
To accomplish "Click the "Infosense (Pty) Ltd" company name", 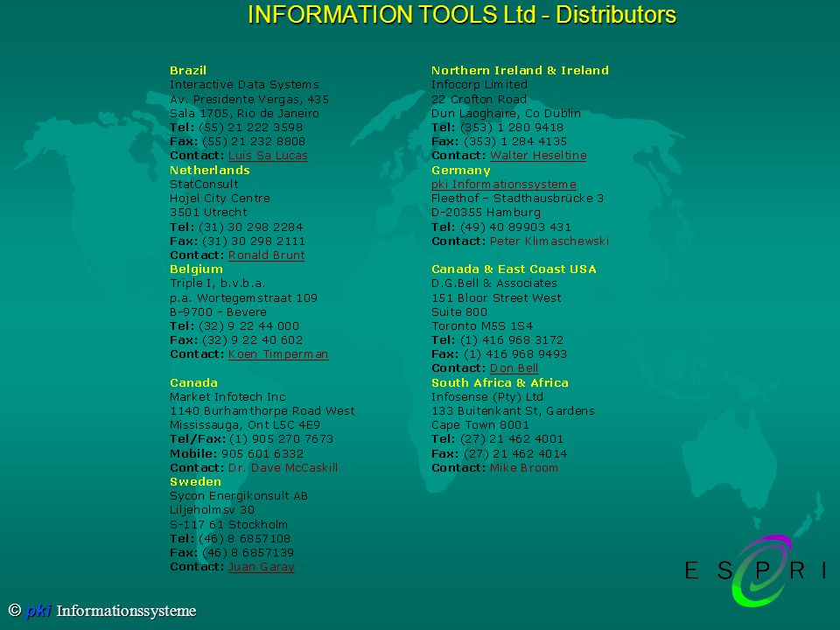I will [x=487, y=397].
